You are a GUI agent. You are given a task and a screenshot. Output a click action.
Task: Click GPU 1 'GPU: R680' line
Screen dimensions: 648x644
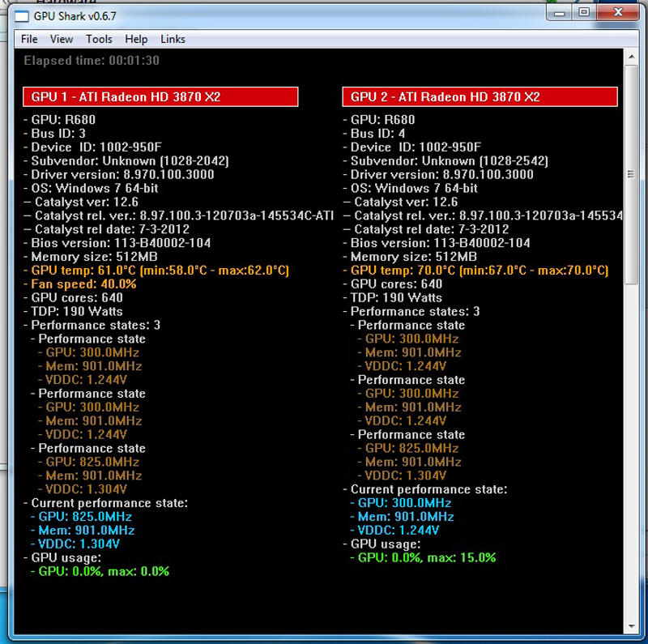[59, 120]
